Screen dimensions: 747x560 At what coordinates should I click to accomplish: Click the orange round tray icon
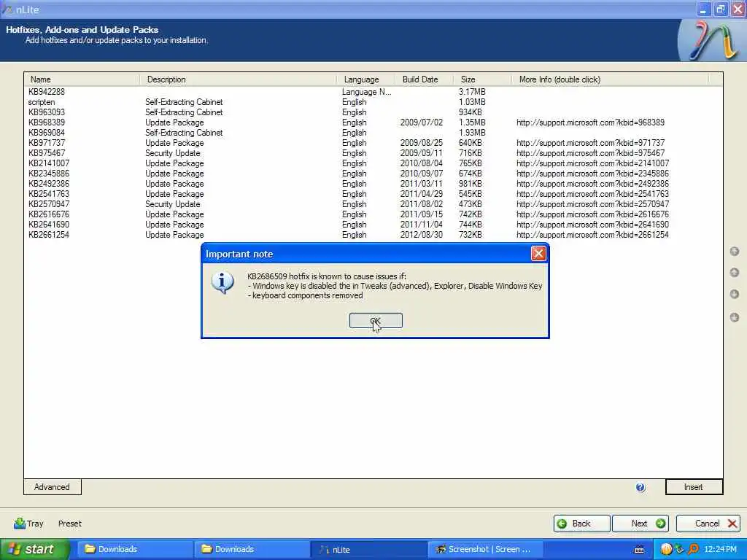(667, 550)
